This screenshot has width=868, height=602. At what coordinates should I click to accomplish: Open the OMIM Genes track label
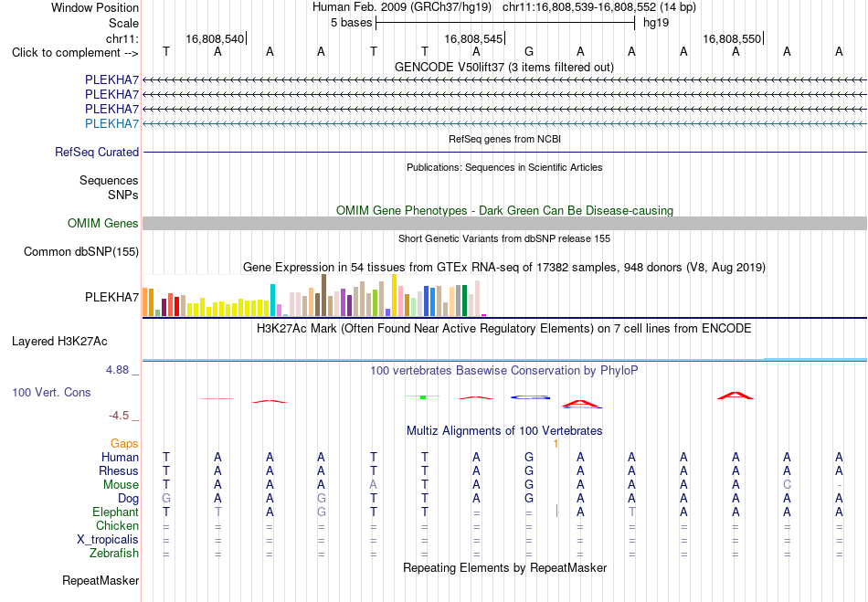pyautogui.click(x=103, y=223)
